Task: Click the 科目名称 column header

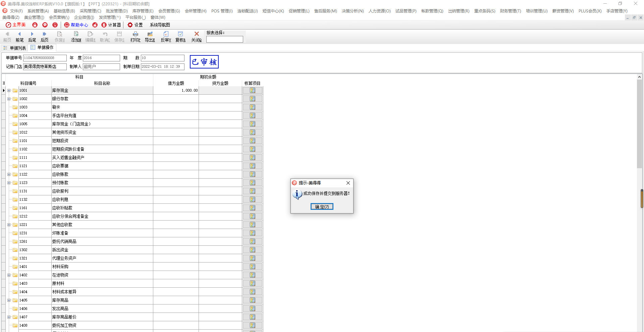Action: 102,83
